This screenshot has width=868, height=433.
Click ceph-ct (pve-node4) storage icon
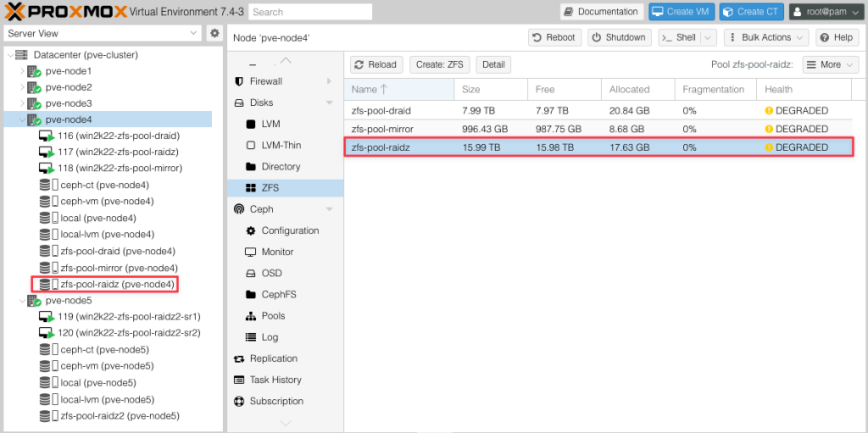tap(48, 185)
